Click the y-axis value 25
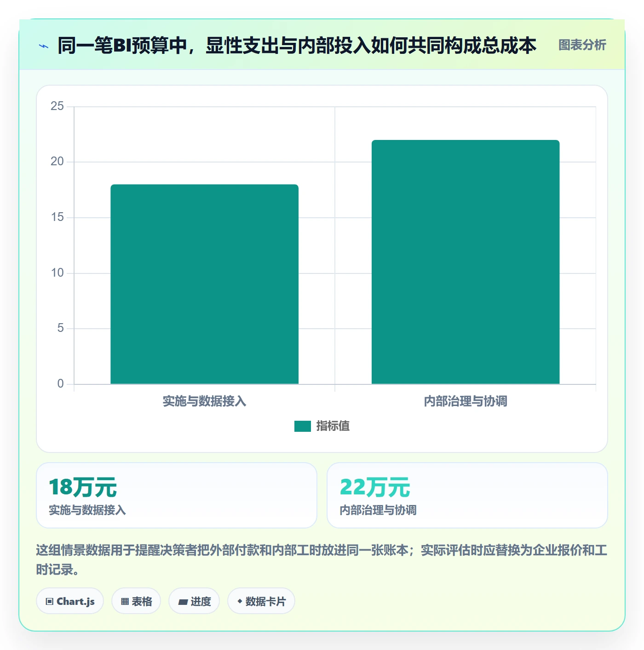This screenshot has width=644, height=650. (57, 106)
